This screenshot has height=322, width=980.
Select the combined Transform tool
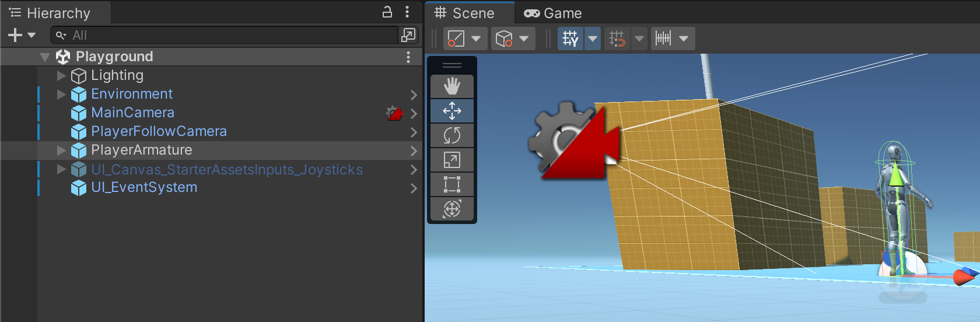452,209
